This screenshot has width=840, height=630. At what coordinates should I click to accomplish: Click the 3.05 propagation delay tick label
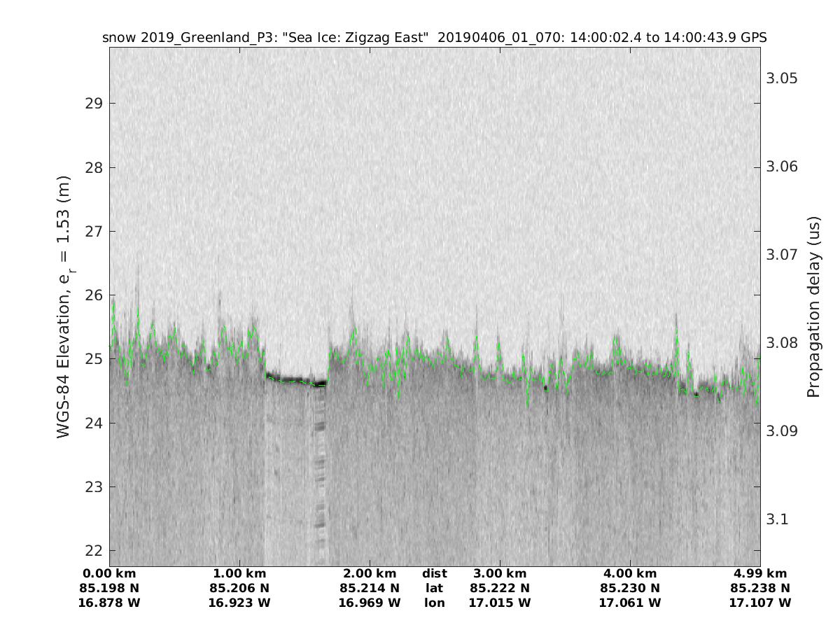781,78
